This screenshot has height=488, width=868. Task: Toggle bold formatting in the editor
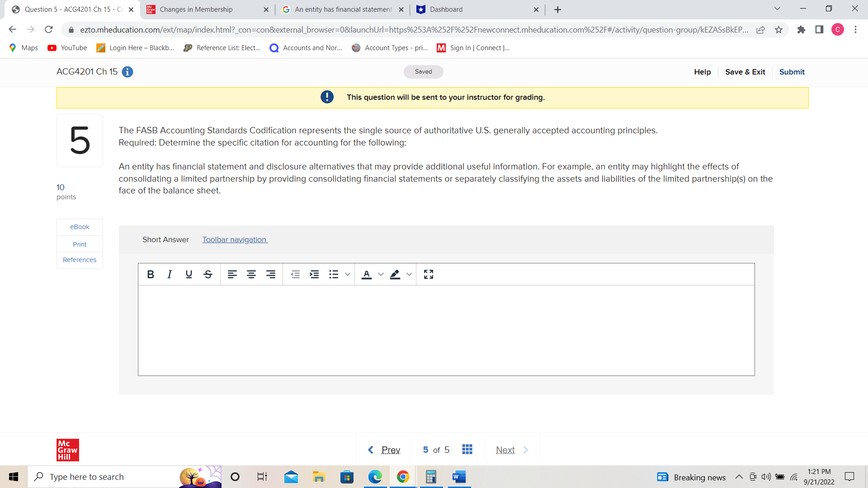click(151, 274)
